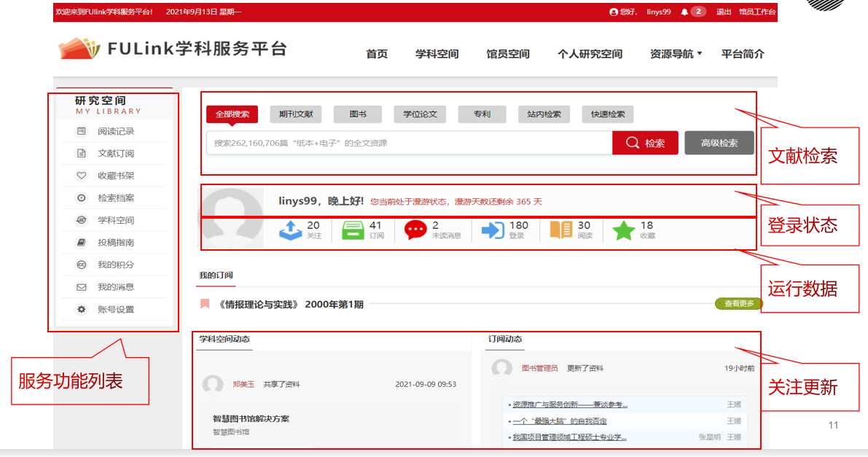Open 平台简介 navigation item
Image resolution: width=868 pixels, height=457 pixels.
[x=743, y=54]
